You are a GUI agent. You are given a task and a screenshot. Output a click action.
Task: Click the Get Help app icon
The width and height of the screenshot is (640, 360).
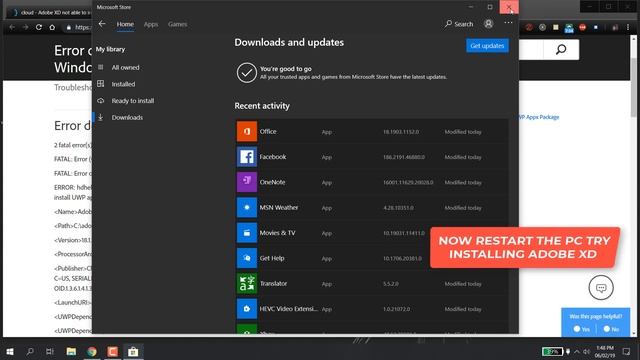[x=247, y=258]
